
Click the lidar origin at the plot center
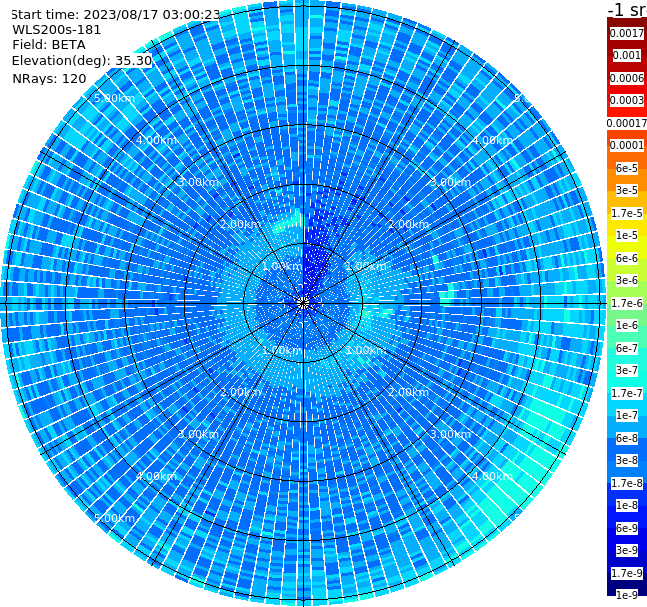(303, 304)
